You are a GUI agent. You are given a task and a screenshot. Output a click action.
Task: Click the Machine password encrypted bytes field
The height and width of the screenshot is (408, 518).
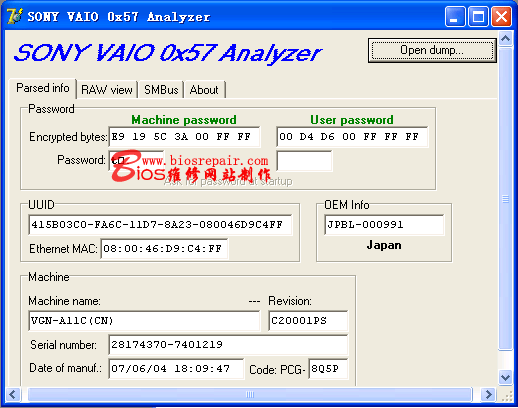point(184,137)
